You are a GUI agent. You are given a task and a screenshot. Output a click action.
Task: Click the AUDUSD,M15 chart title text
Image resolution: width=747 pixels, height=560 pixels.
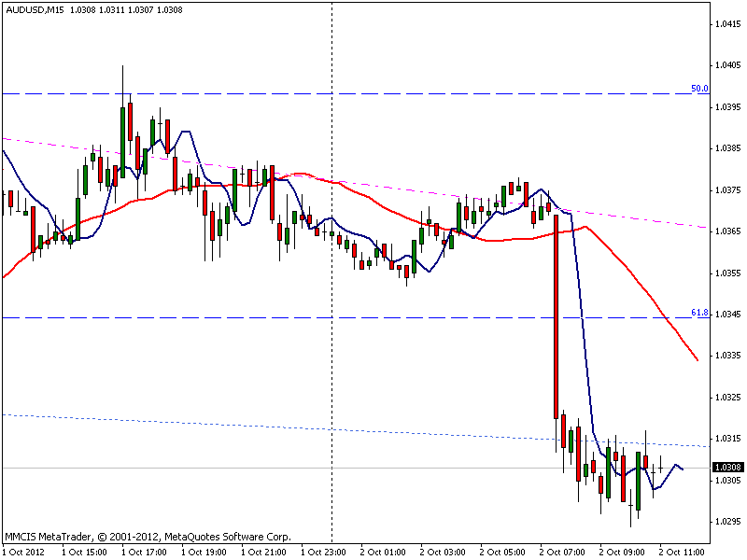[x=35, y=9]
